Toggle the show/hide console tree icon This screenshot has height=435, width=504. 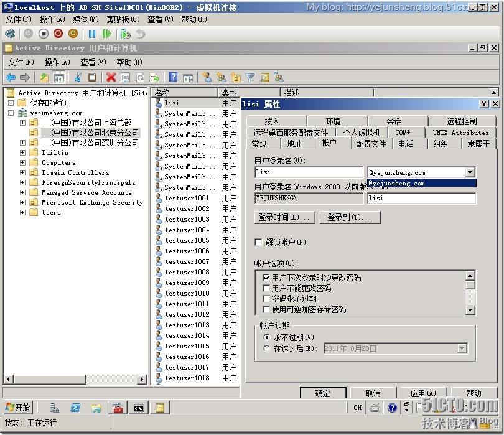[x=59, y=77]
